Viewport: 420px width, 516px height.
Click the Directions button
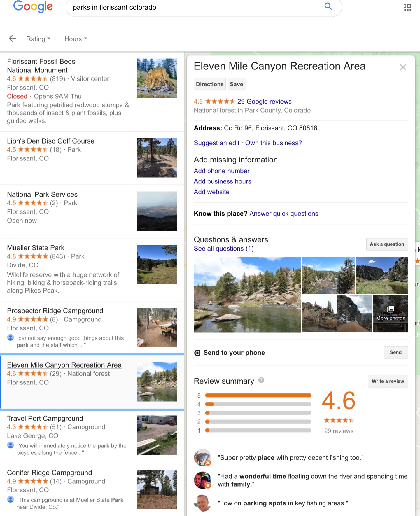coord(210,84)
